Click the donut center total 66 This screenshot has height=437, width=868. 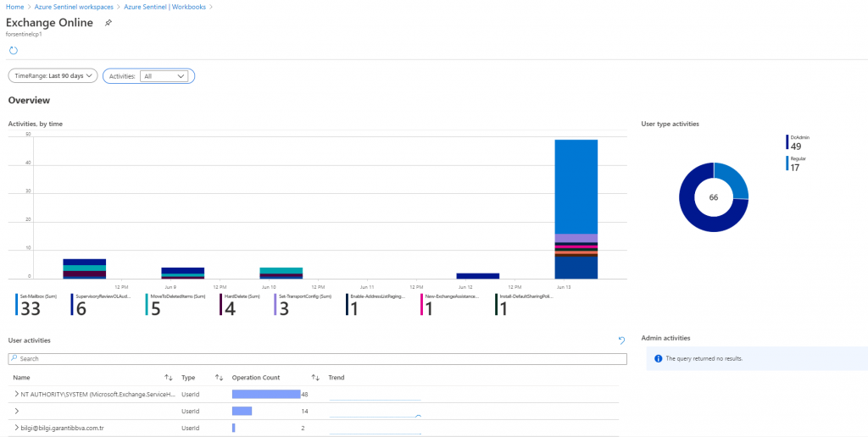pyautogui.click(x=714, y=197)
